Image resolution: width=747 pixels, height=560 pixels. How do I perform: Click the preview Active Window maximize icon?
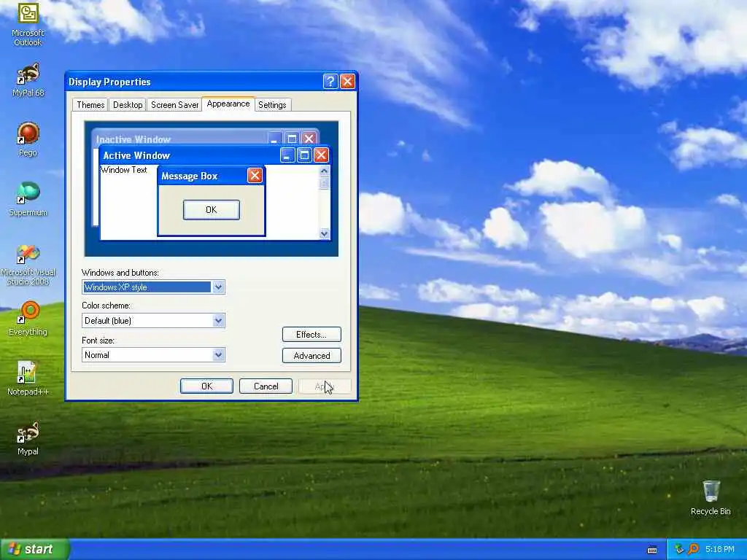point(304,155)
